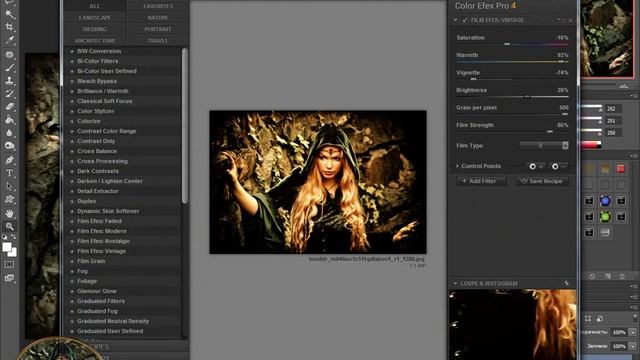
Task: Toggle favorite star for Detail Extractor
Action: 72,191
